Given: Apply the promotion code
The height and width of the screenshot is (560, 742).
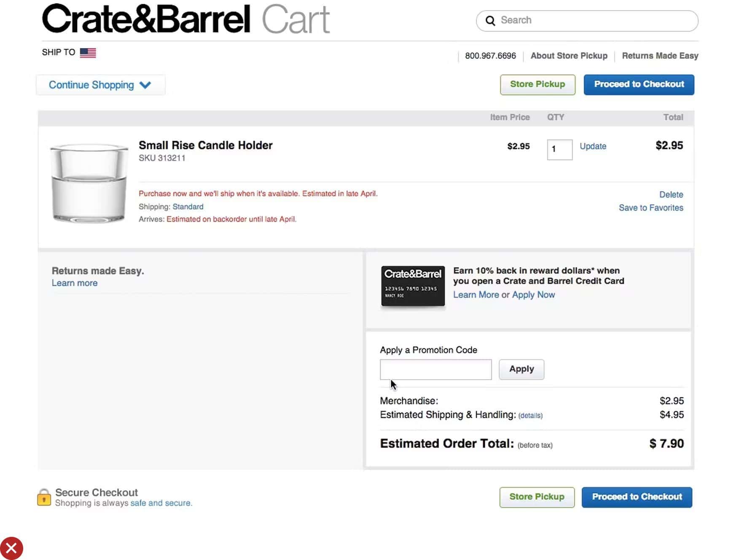Looking at the screenshot, I should 521,369.
